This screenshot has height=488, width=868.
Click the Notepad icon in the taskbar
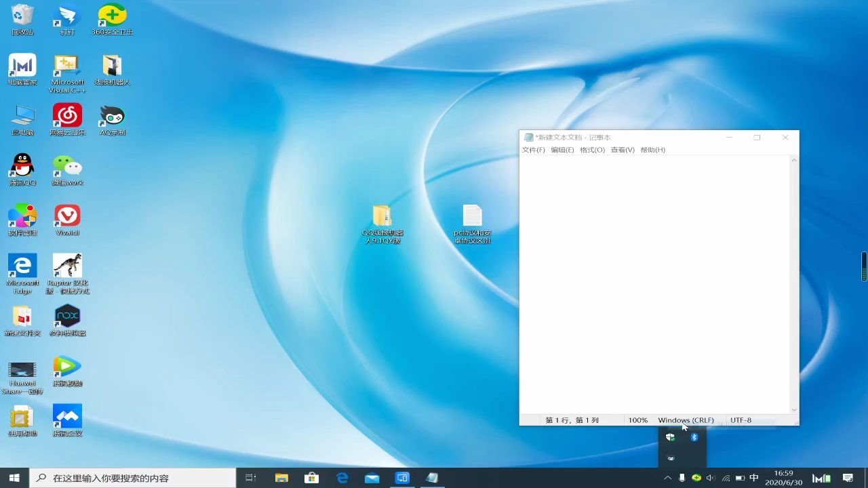432,478
